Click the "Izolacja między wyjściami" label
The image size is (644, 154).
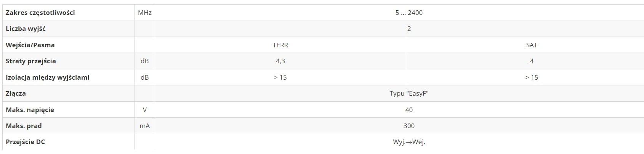[47, 77]
